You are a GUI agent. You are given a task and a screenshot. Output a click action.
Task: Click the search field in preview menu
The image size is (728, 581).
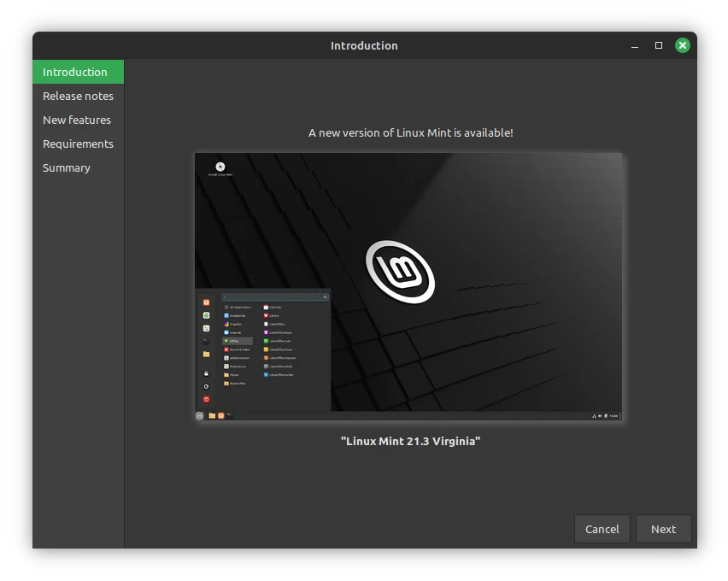(274, 297)
